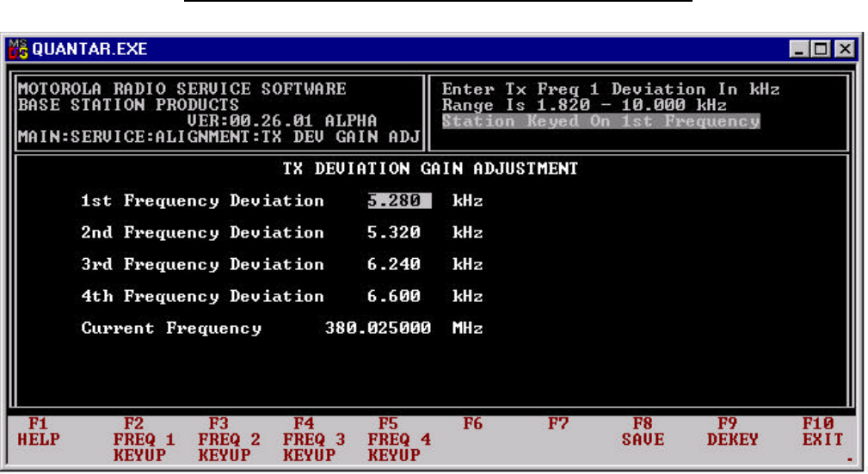The image size is (868, 474).
Task: Click the 'MOTOROLA RADIO SERVICE SOFTWARE' header text
Action: click(x=182, y=89)
